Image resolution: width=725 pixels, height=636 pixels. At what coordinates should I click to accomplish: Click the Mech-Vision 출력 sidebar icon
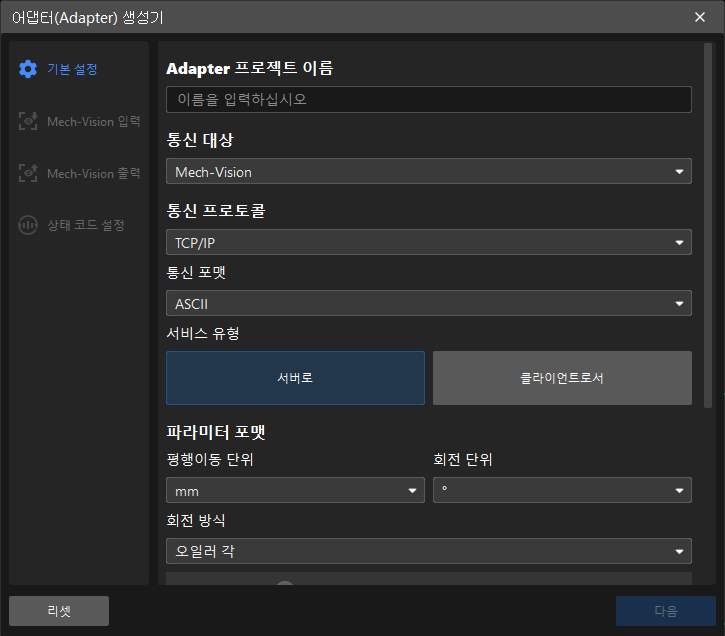28,173
